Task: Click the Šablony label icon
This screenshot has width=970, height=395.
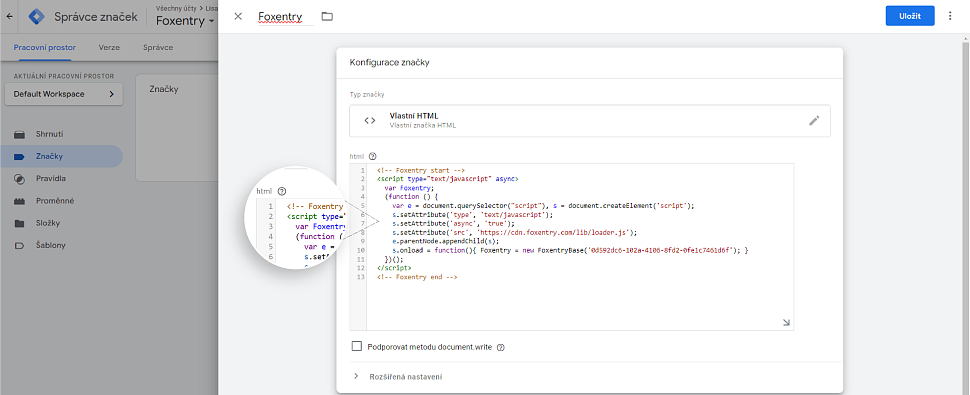Action: click(x=19, y=245)
